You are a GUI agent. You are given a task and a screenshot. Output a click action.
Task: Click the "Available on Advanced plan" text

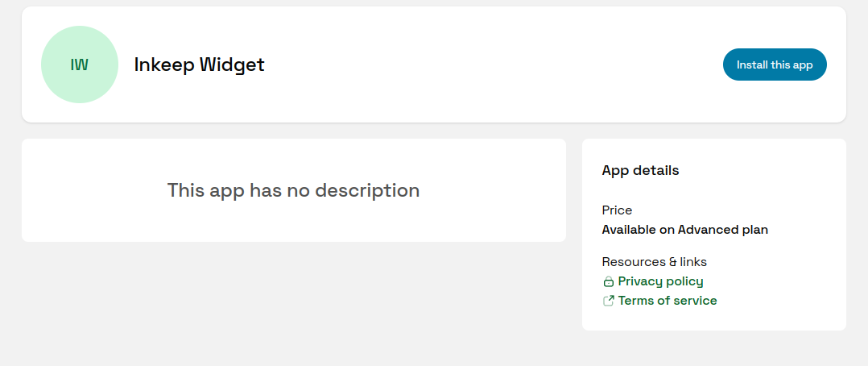pyautogui.click(x=684, y=230)
